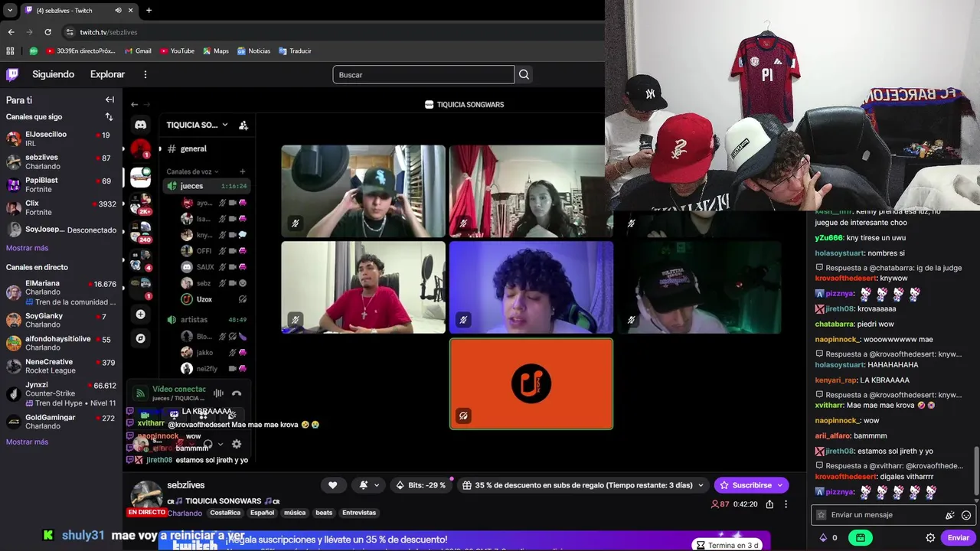
Task: Follow sebzlives with the heart icon
Action: tap(332, 485)
